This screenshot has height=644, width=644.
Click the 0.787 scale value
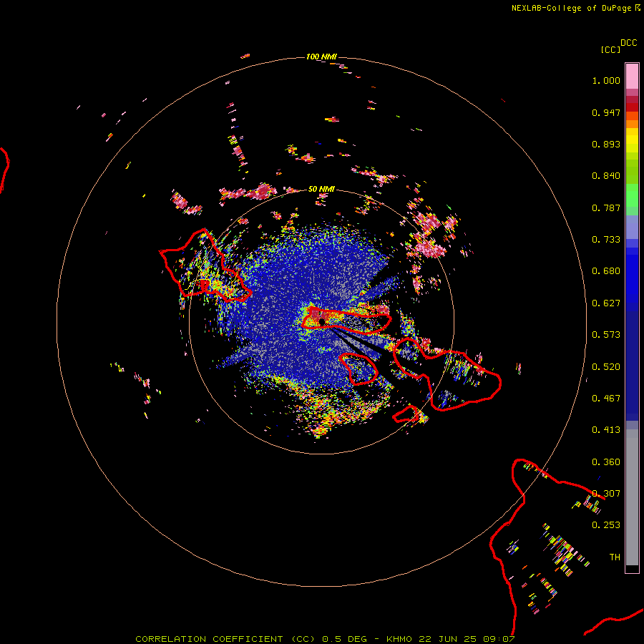(606, 208)
